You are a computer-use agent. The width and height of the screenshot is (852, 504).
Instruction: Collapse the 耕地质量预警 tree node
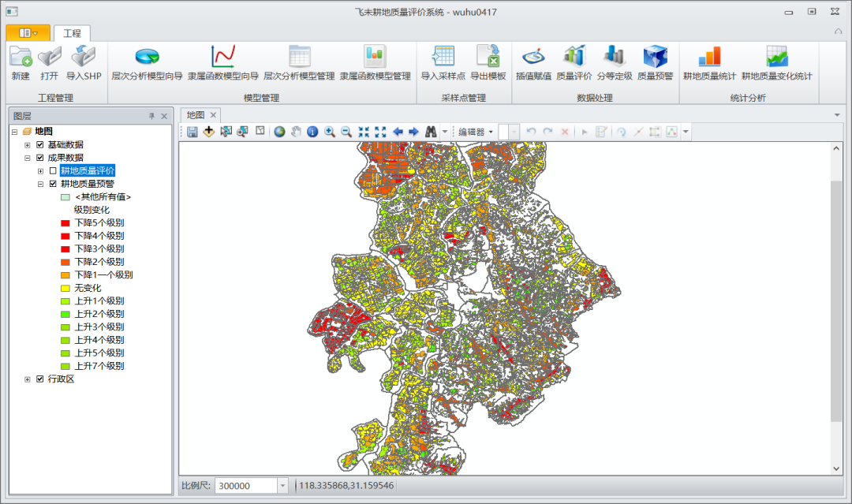(x=40, y=184)
